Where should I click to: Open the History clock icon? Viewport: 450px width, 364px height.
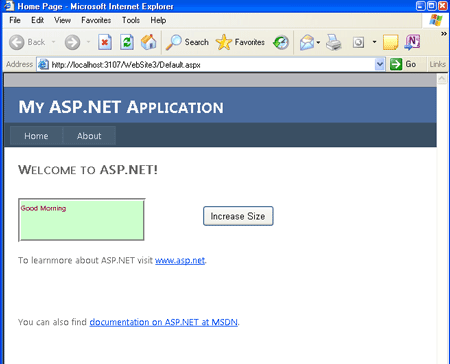coord(281,42)
